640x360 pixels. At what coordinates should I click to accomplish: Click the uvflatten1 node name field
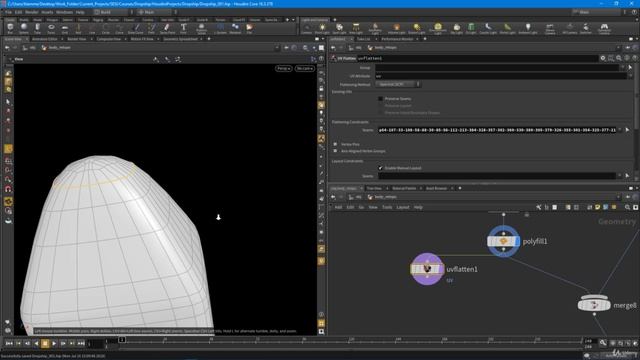[477, 58]
